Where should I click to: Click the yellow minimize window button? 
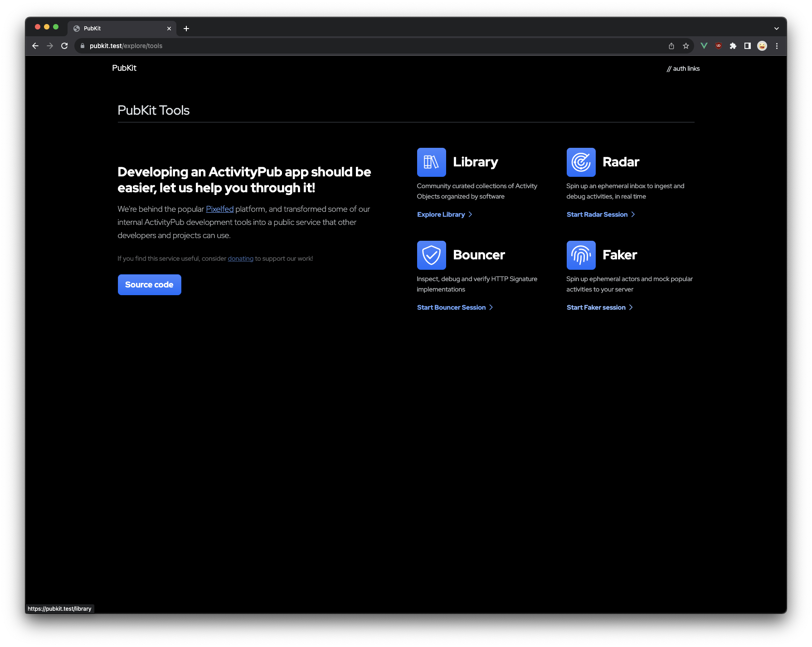[x=47, y=27]
